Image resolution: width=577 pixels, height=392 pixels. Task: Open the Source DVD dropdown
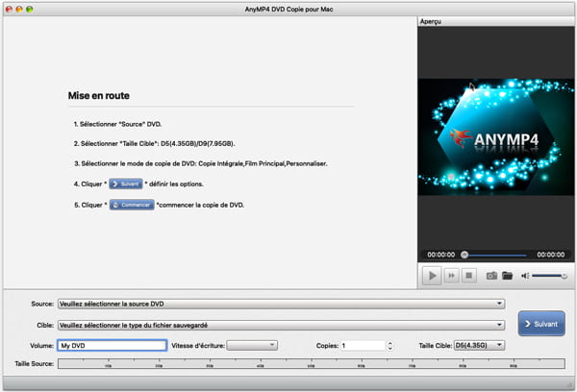click(x=281, y=304)
